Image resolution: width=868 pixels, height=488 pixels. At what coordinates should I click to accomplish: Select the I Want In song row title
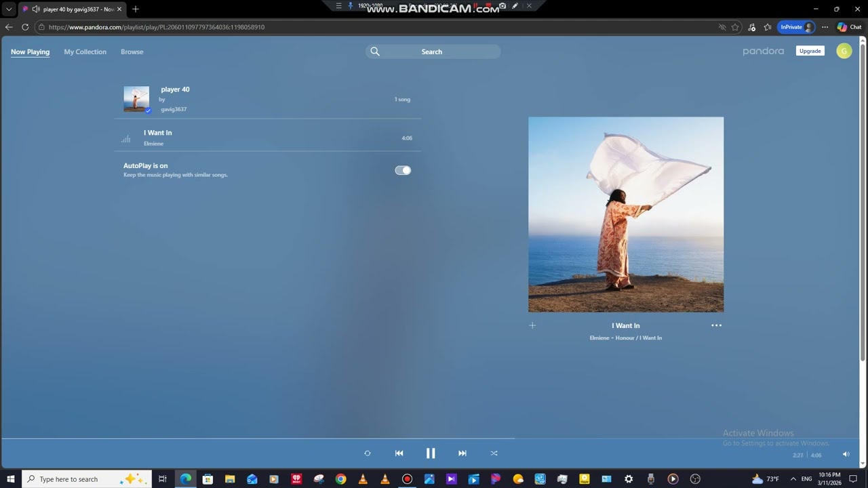point(158,133)
